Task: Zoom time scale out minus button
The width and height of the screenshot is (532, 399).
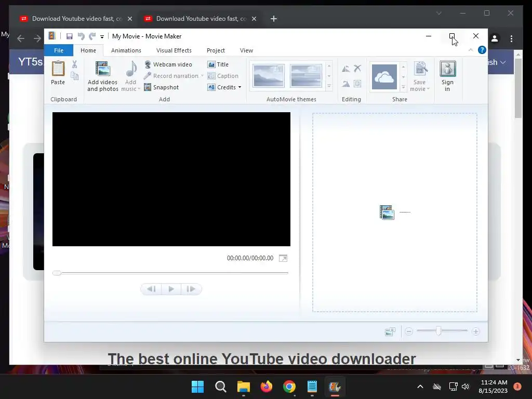Action: click(409, 331)
